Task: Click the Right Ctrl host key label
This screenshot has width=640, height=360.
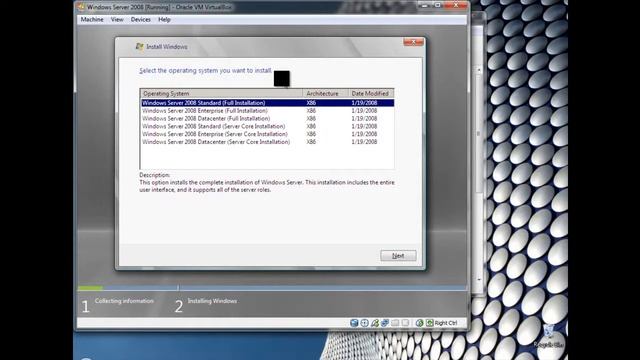Action: (x=446, y=323)
